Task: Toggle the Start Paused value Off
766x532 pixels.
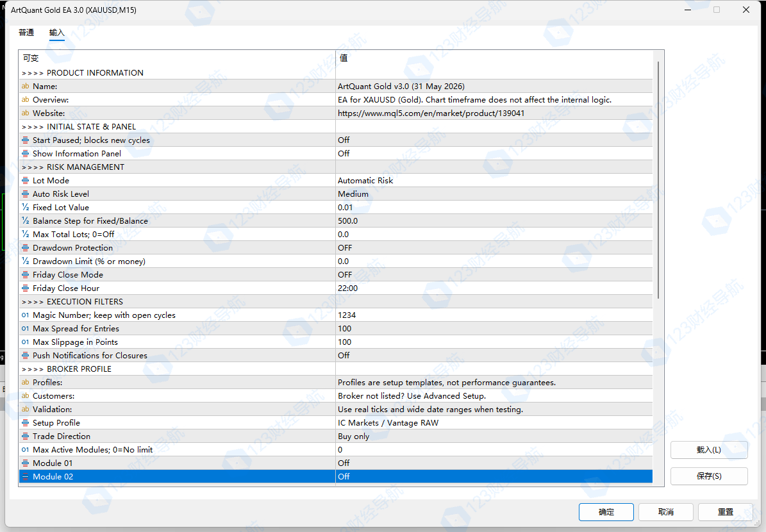Action: (494, 140)
